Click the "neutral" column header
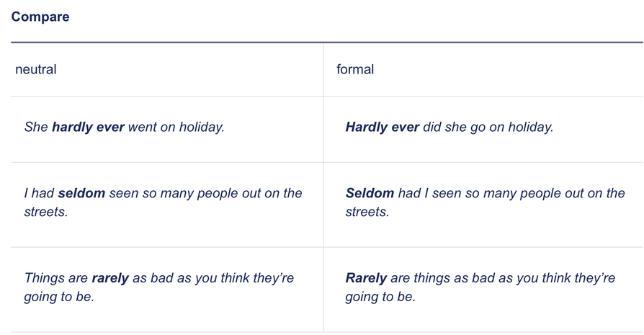 click(35, 70)
